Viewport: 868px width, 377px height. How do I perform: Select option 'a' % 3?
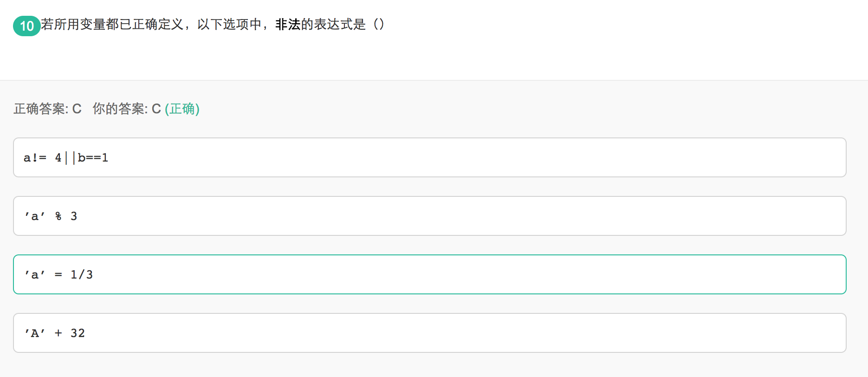coord(429,216)
